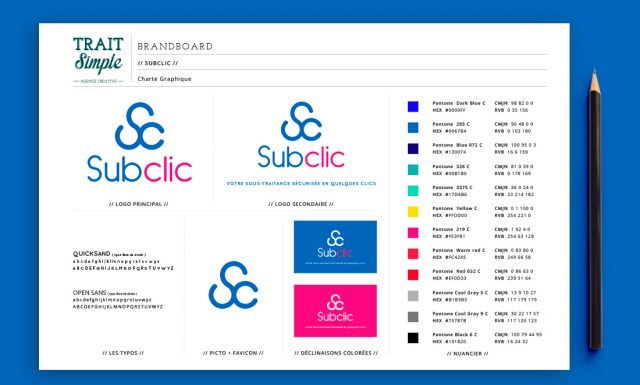Select the Pantone 326 C teal swatch
640x385 pixels.
(413, 169)
